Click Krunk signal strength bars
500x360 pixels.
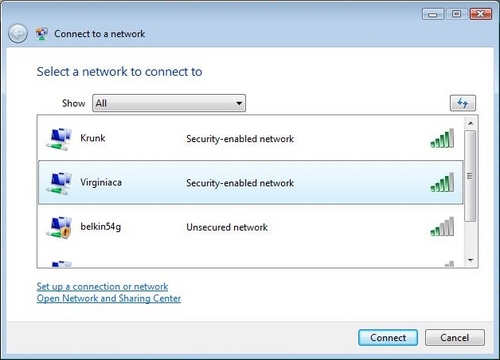point(442,138)
